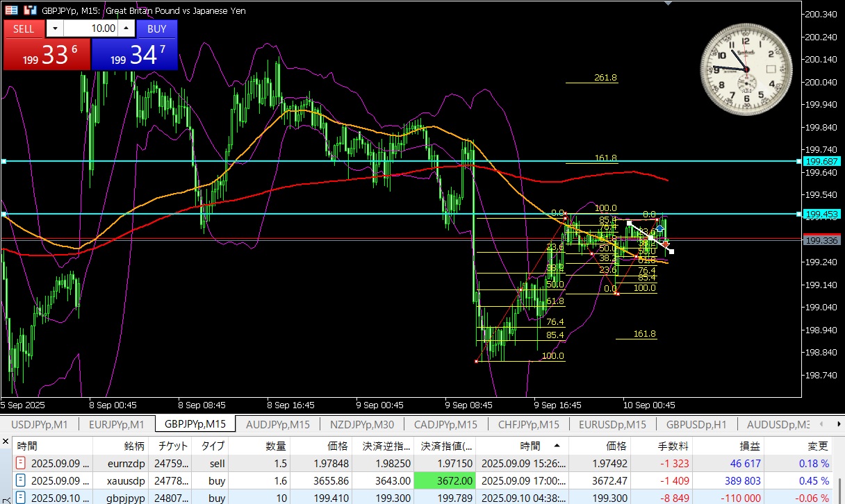Decrease volume with the down arrow
Image resolution: width=845 pixels, height=504 pixels.
coord(55,28)
